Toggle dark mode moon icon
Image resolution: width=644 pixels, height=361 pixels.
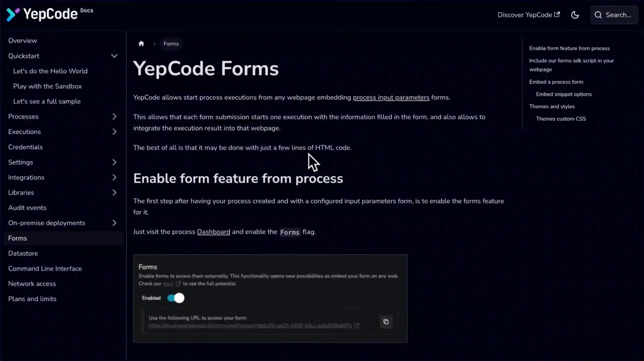(575, 15)
